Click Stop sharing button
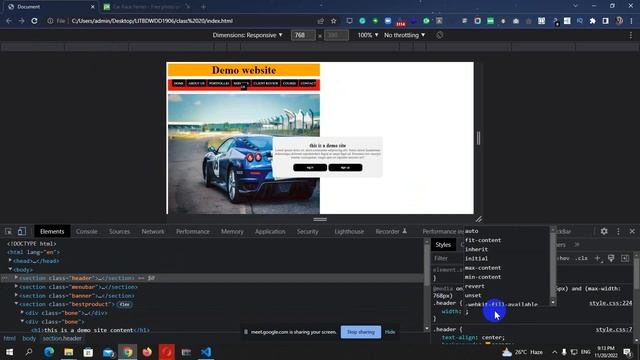The height and width of the screenshot is (360, 640). click(361, 332)
